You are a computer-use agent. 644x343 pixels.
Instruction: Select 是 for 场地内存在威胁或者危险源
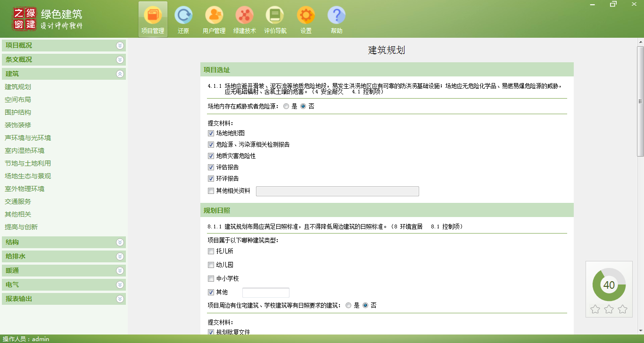[286, 106]
